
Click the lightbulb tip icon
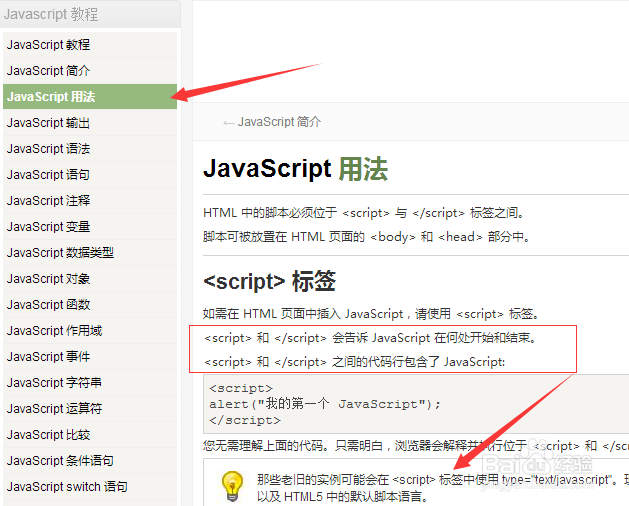[232, 486]
